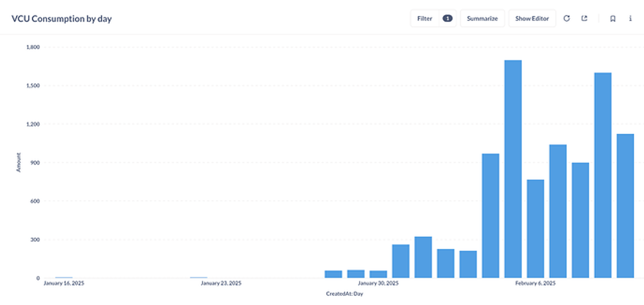Click the title 'VCU Consumption by day'
Screen dimensions: 644x305
(61, 19)
